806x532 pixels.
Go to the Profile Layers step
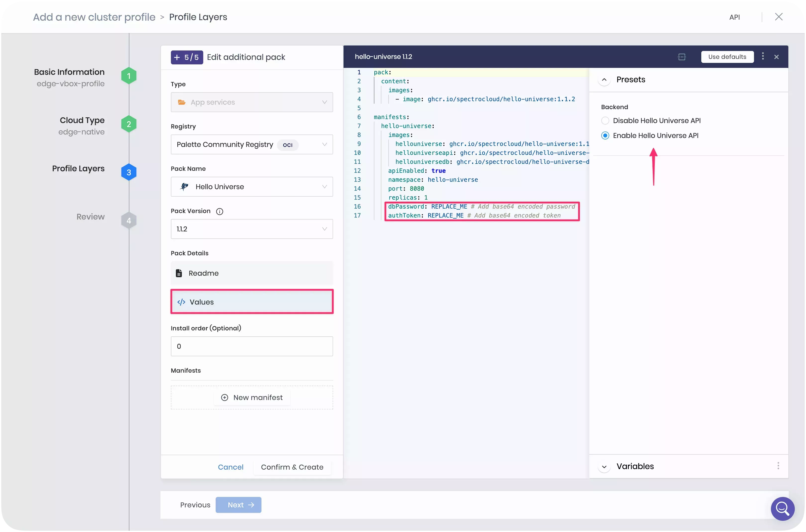[128, 172]
